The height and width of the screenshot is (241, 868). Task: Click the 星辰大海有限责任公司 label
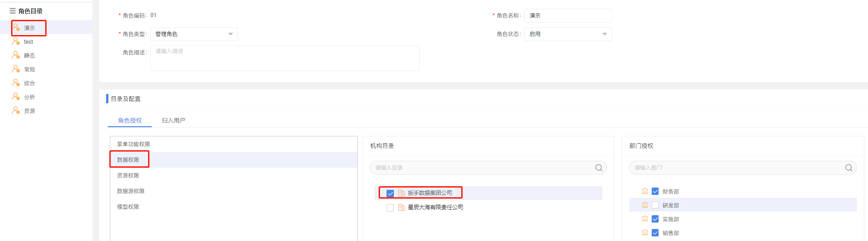click(x=435, y=207)
